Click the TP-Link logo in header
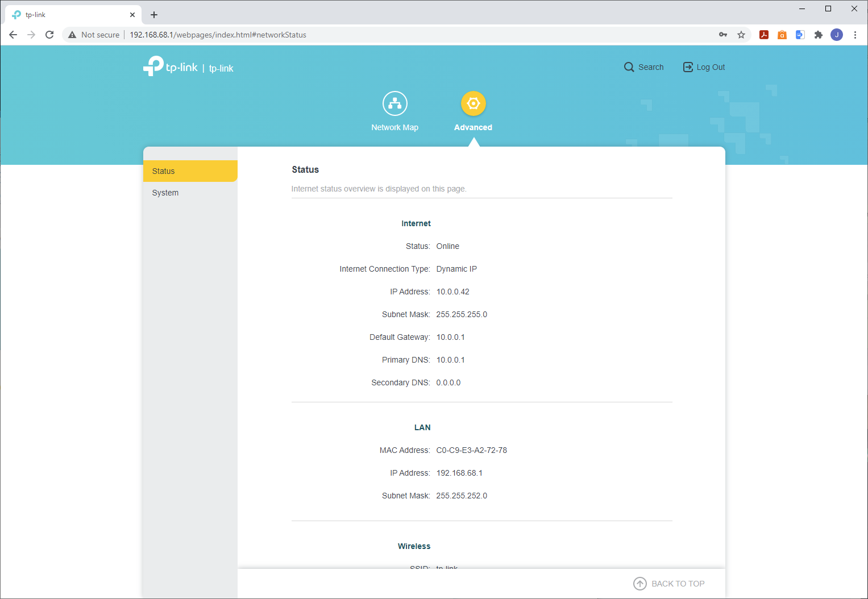The width and height of the screenshot is (868, 599). tap(171, 66)
